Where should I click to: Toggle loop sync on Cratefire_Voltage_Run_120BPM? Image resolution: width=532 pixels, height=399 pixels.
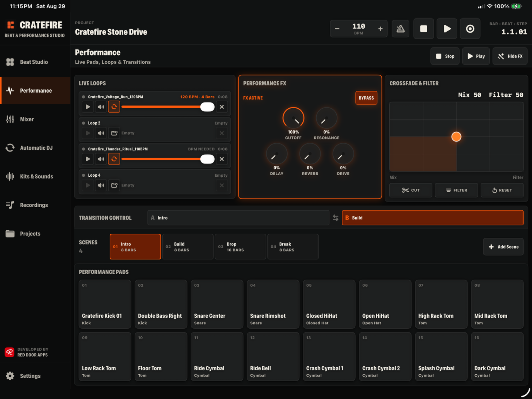click(x=114, y=107)
